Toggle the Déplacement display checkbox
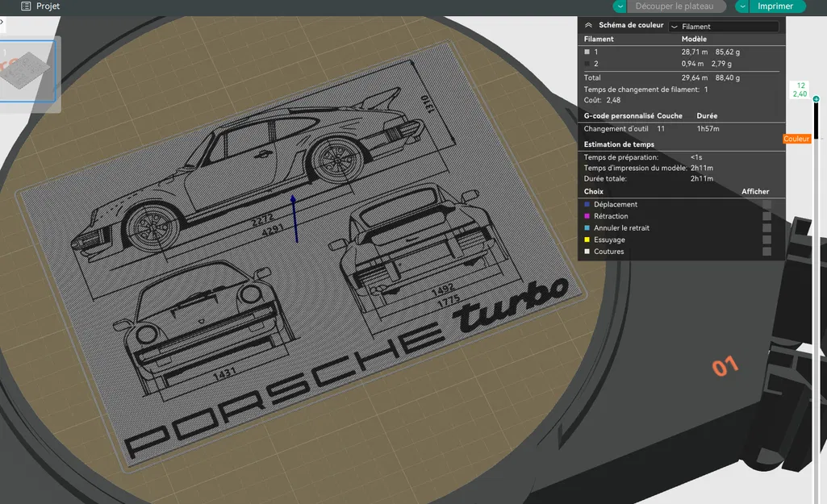Viewport: 827px width, 504px height. click(766, 205)
